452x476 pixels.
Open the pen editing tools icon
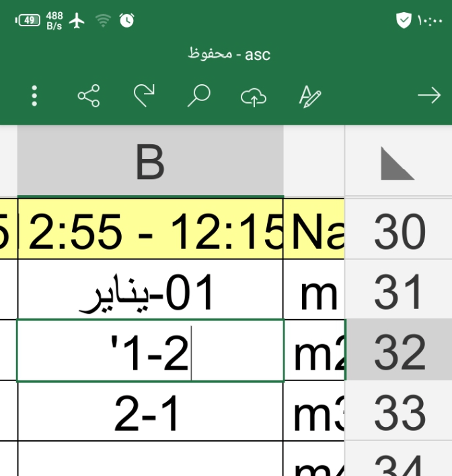click(x=309, y=96)
